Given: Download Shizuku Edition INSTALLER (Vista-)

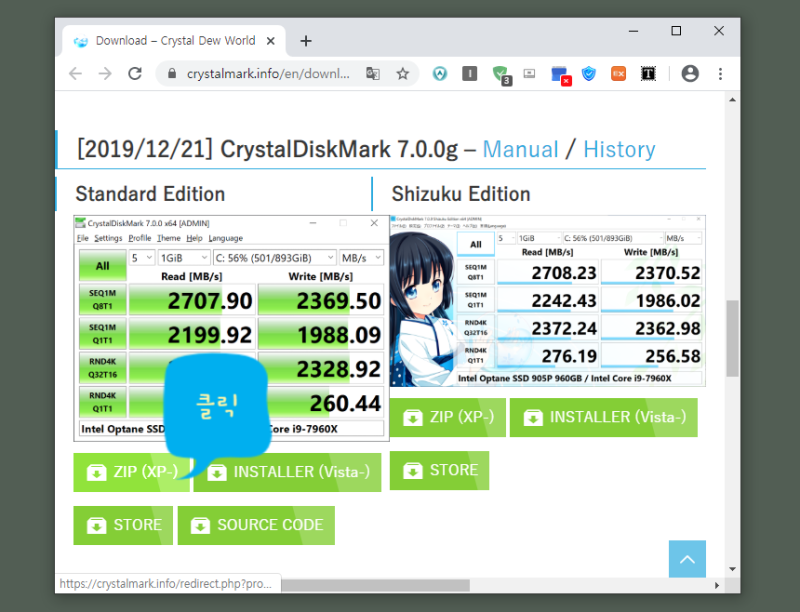Looking at the screenshot, I should (604, 417).
